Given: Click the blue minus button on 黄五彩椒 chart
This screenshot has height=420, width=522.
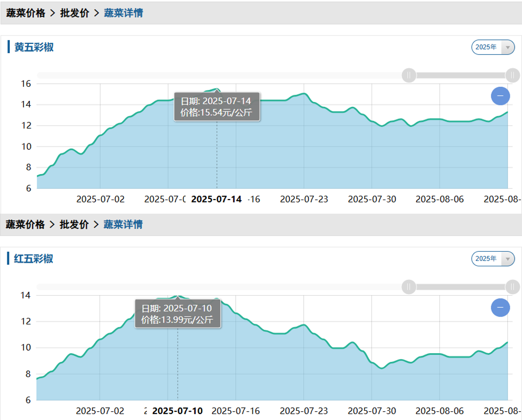Looking at the screenshot, I should tap(500, 96).
